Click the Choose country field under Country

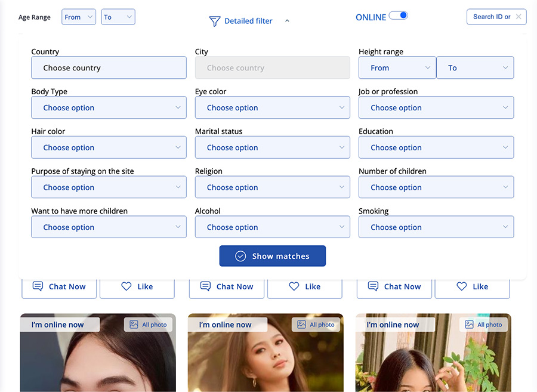point(109,68)
